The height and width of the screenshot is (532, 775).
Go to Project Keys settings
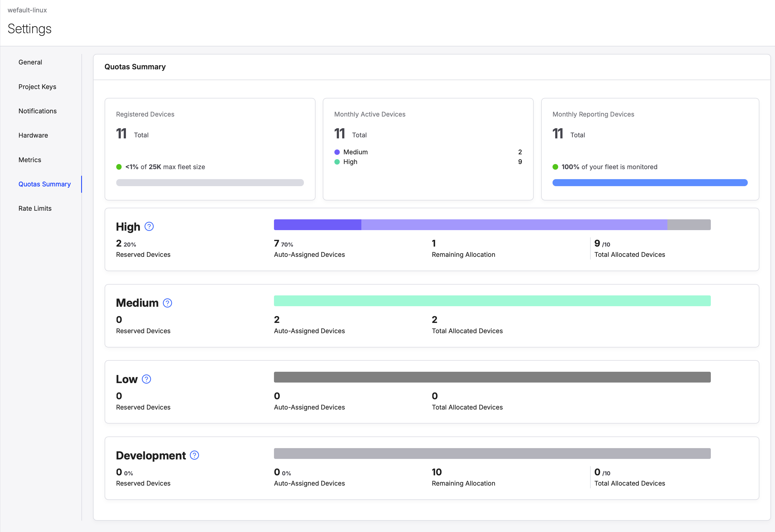(37, 87)
